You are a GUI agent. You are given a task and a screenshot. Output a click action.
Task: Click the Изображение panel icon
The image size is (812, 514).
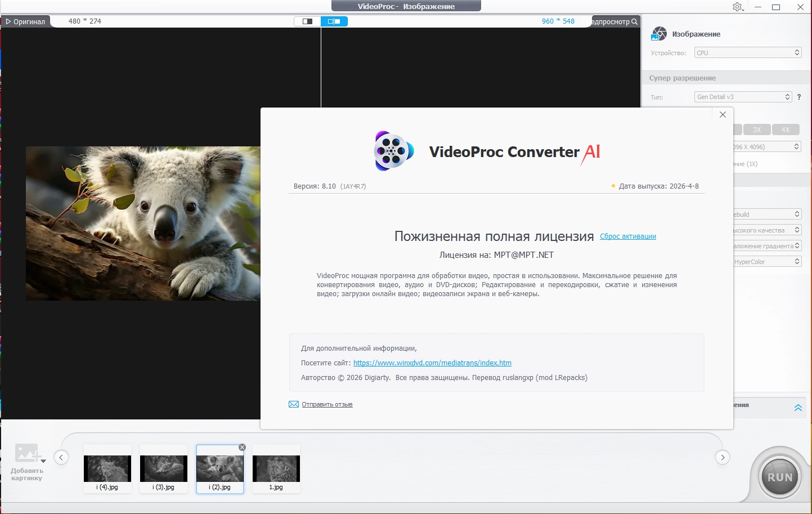[x=658, y=34]
